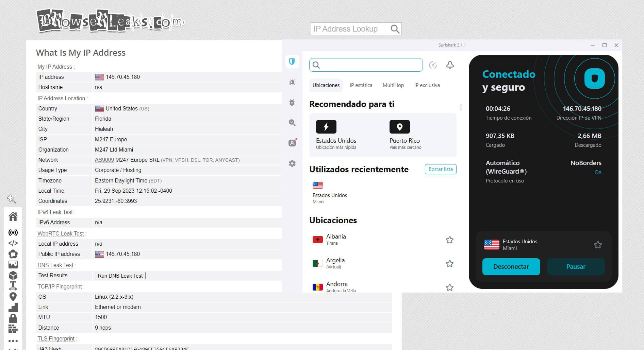Viewport: 644px width, 350px height.
Task: Click the City value Hialeah
Action: pos(104,129)
